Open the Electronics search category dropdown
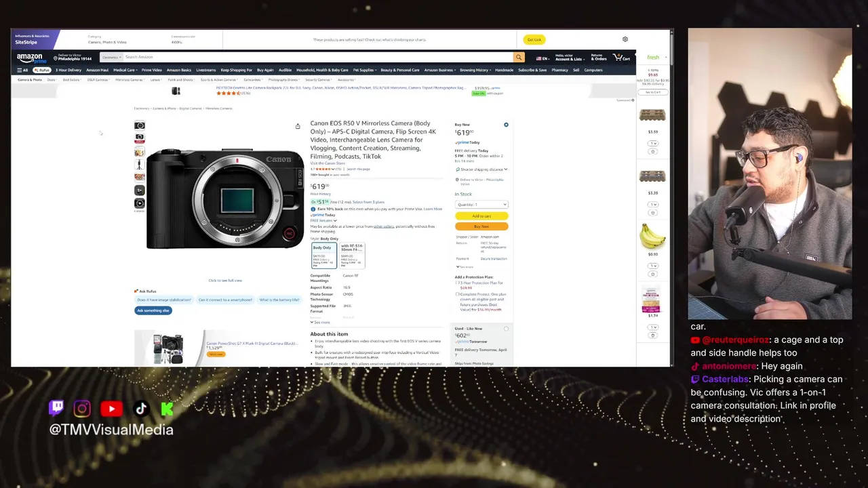868x488 pixels. pos(111,58)
